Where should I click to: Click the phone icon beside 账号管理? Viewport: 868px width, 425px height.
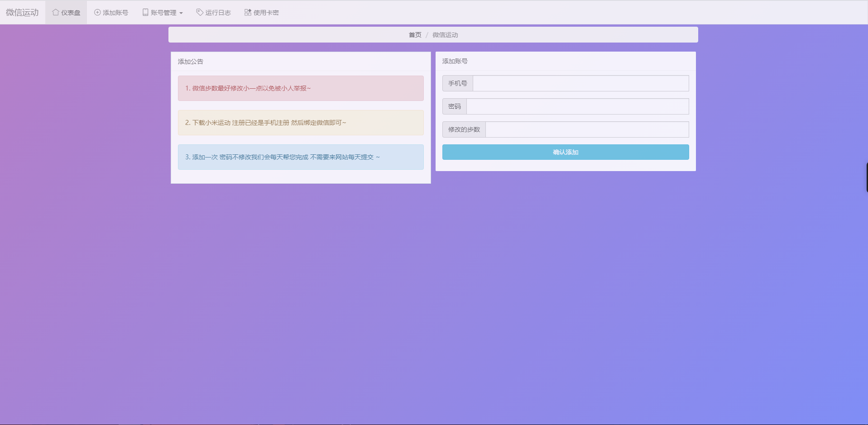point(145,12)
